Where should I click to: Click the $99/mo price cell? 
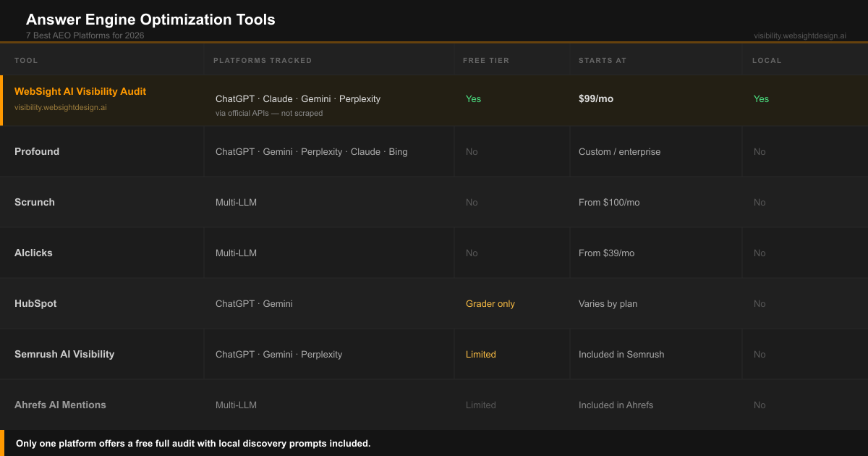[x=596, y=98]
